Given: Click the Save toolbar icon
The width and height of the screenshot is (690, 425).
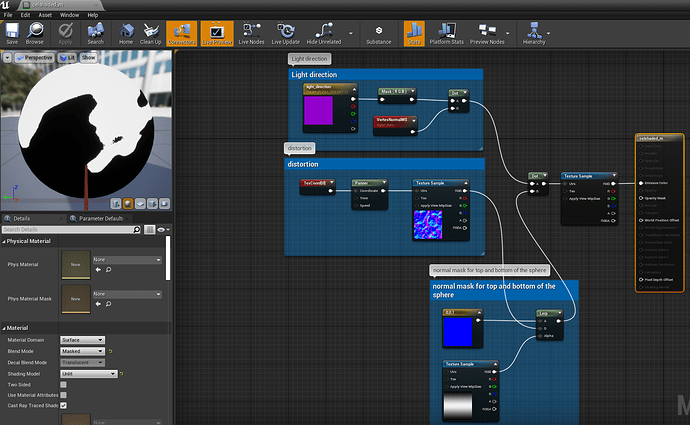Looking at the screenshot, I should (12, 33).
